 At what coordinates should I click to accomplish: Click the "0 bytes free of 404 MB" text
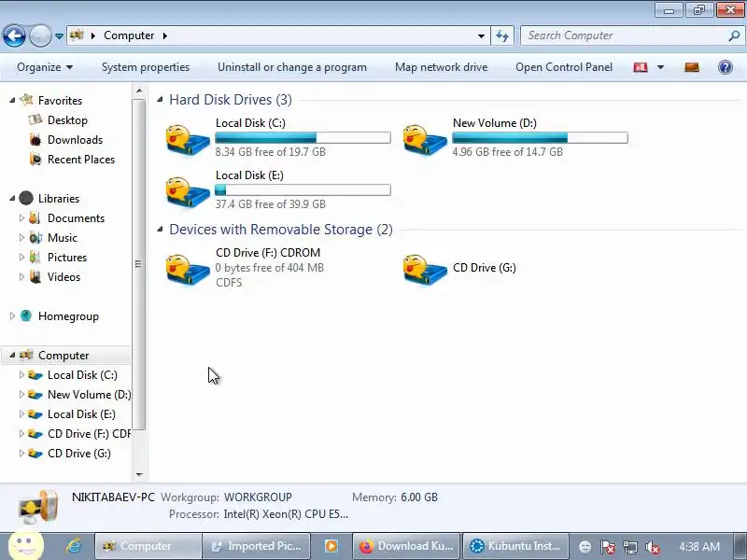coord(269,268)
